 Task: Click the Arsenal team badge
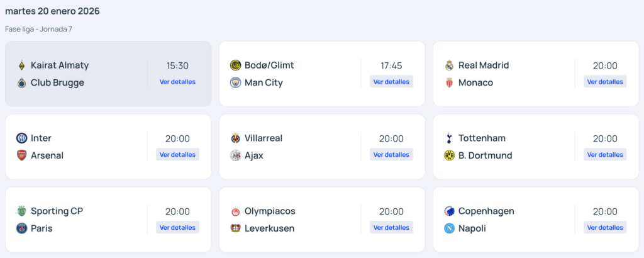pyautogui.click(x=22, y=155)
